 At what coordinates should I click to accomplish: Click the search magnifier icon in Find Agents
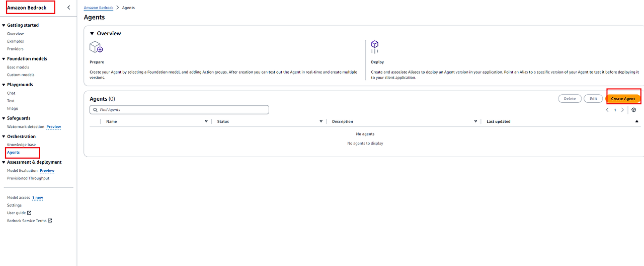[x=95, y=109]
